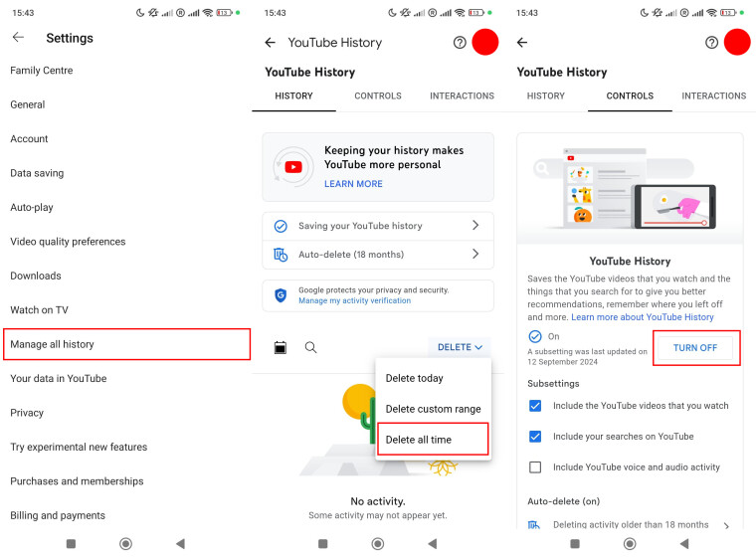Image resolution: width=756 pixels, height=559 pixels.
Task: Open General settings entry
Action: click(125, 104)
